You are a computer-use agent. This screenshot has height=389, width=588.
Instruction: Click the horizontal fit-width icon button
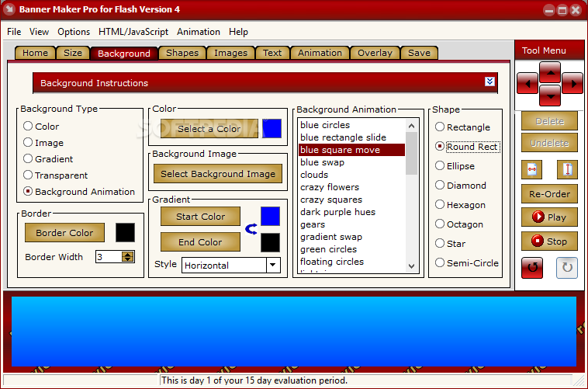(x=531, y=170)
